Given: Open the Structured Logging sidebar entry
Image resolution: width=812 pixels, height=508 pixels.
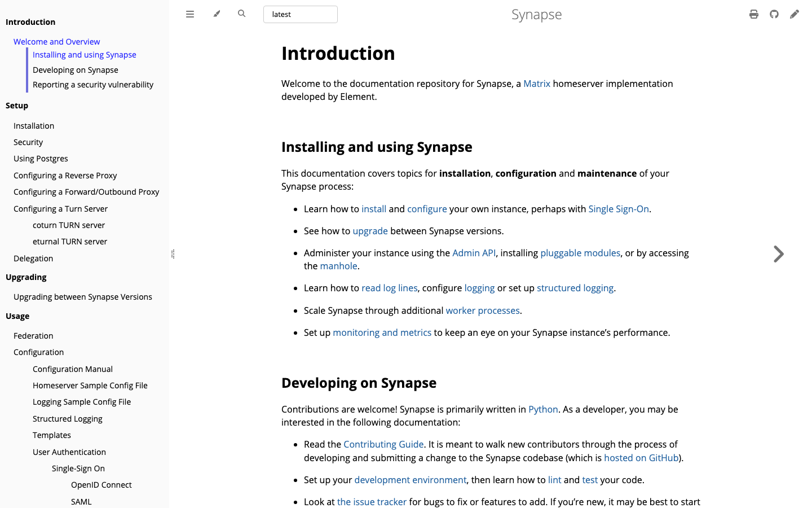Looking at the screenshot, I should (x=67, y=418).
